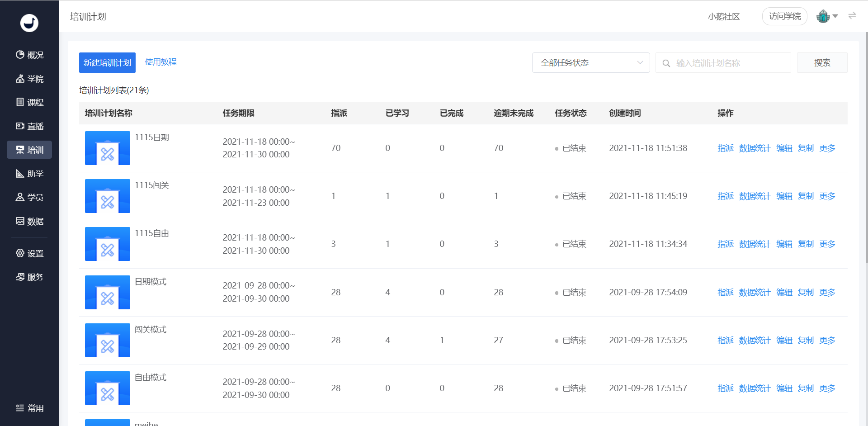Click the page vertical scrollbar

866,147
